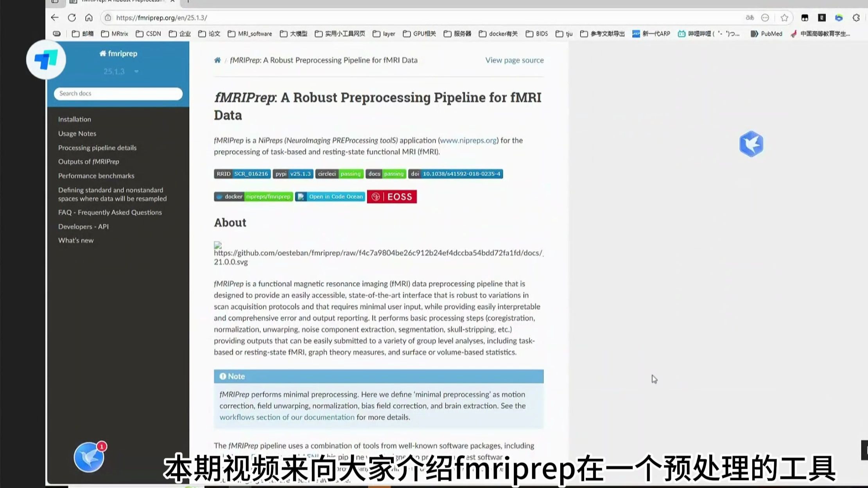Click the broken workflow image placeholder

(218, 245)
